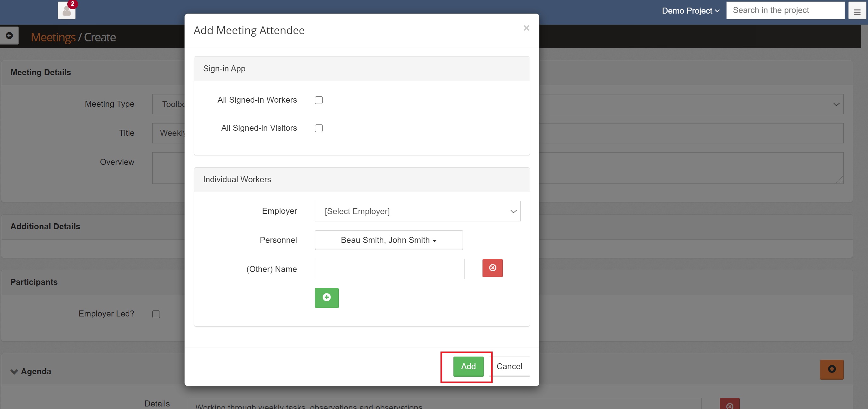
Task: Collapse the Agenda section chevron
Action: tap(14, 372)
